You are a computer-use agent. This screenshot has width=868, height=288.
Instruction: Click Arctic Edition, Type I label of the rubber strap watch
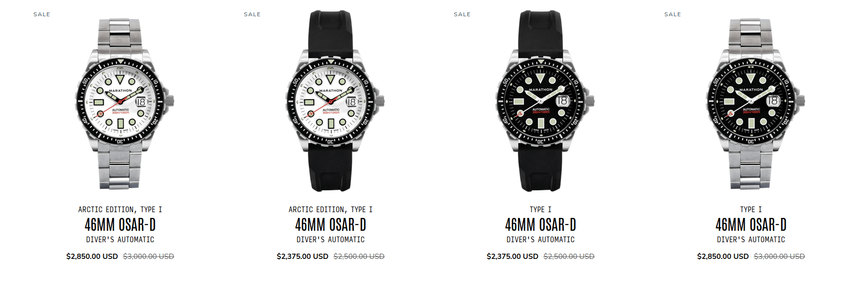330,209
